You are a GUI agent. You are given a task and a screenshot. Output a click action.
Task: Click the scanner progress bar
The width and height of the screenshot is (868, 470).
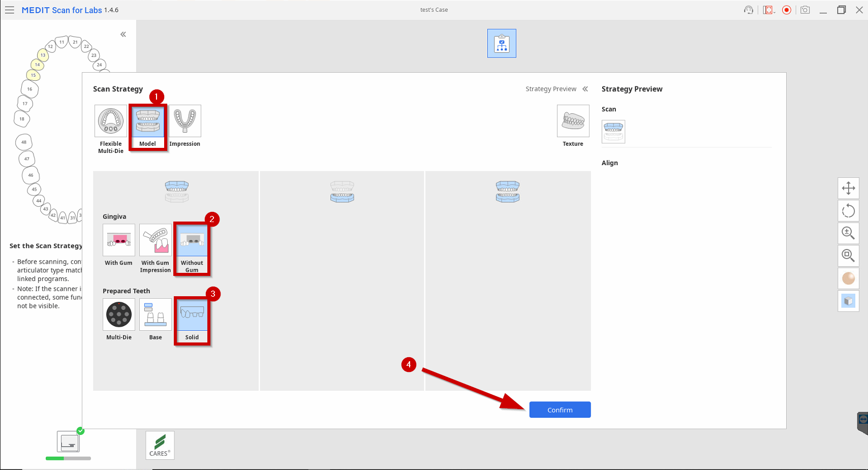(x=68, y=458)
